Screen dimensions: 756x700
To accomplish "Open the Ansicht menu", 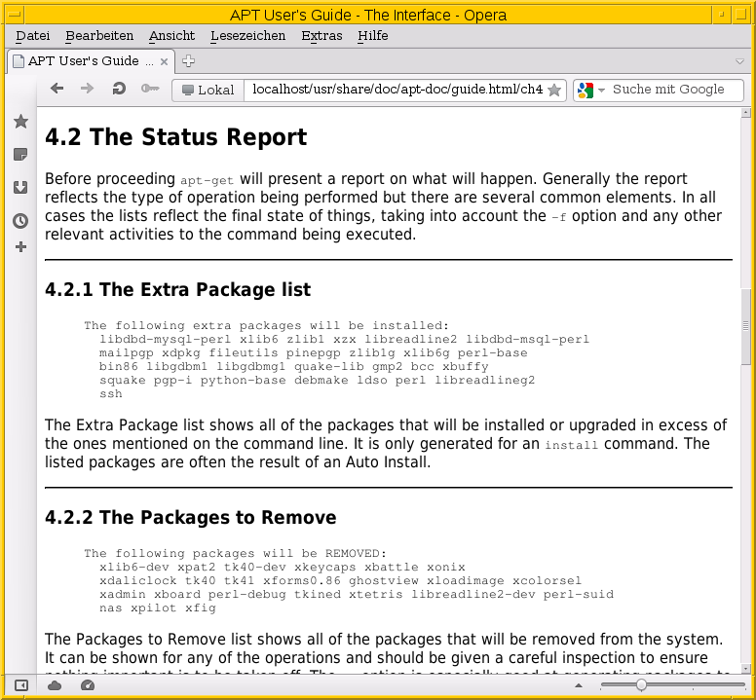I will pos(171,36).
